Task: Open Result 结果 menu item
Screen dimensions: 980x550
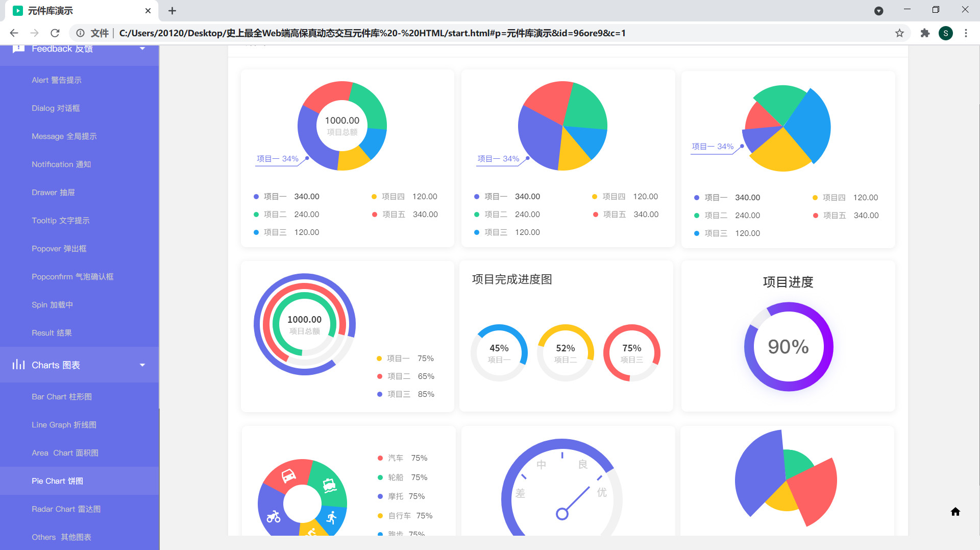Action: click(52, 333)
